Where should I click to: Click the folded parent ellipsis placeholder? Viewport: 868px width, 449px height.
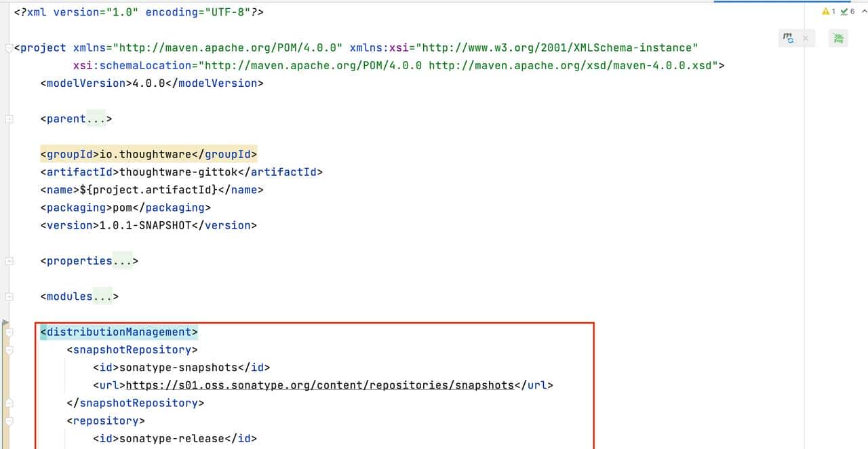tap(96, 119)
